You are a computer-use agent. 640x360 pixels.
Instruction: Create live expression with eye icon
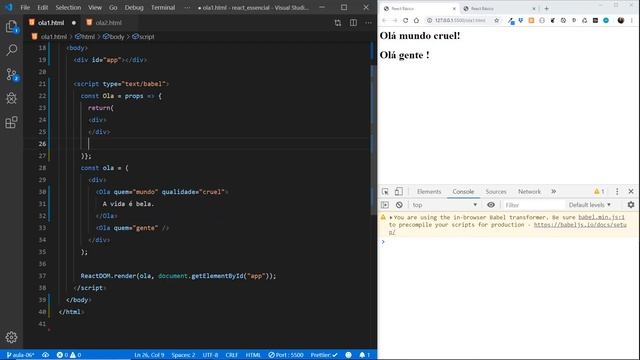[491, 205]
